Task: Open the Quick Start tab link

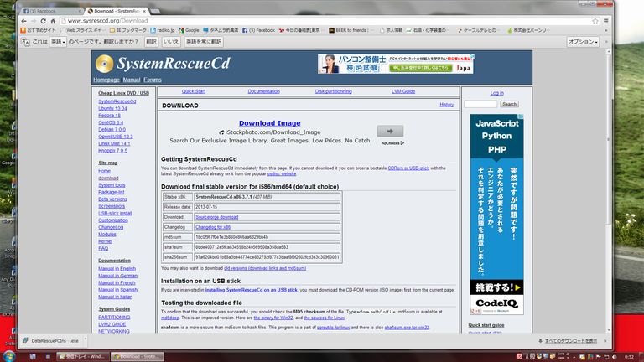Action: point(194,91)
